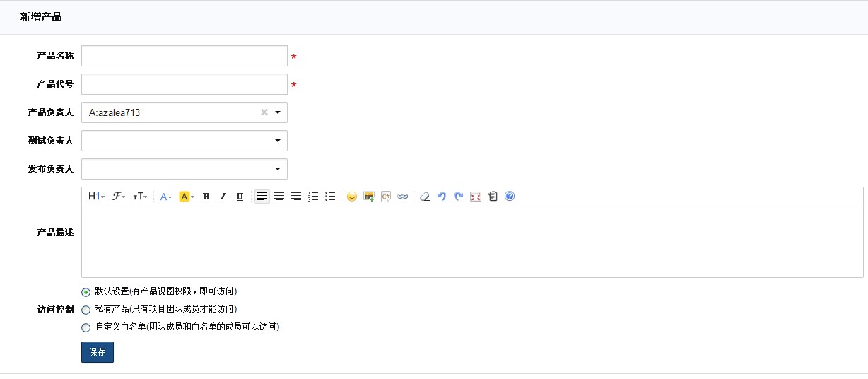Select the 私有产品 access radio button

click(86, 310)
